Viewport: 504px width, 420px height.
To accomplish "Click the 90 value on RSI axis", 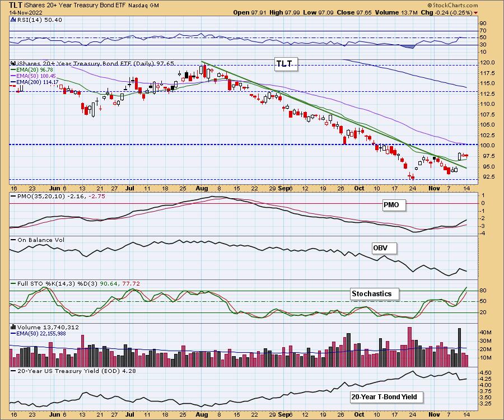I will [x=483, y=24].
